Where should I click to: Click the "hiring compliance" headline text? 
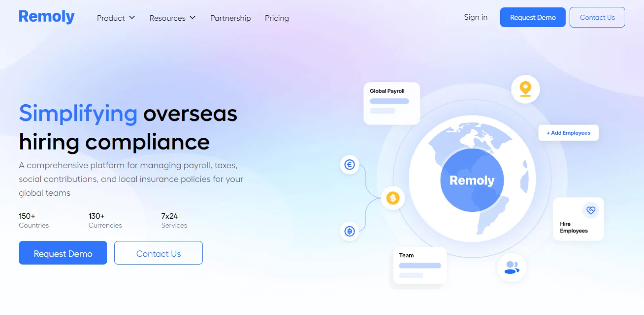tap(114, 142)
